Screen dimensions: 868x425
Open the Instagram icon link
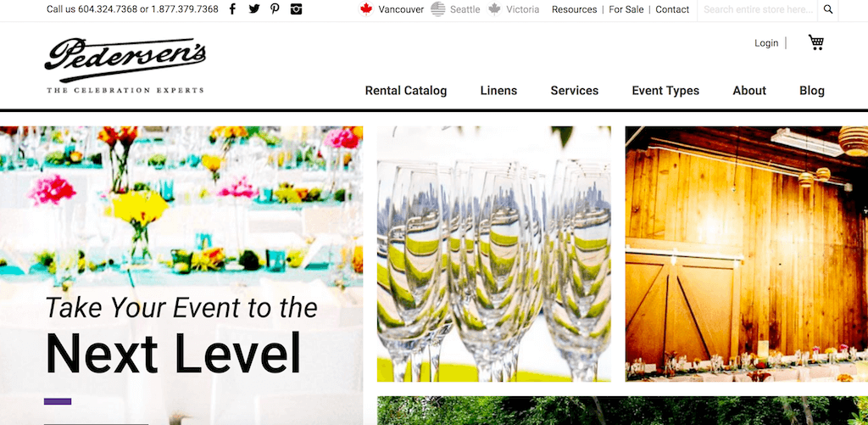(x=296, y=8)
